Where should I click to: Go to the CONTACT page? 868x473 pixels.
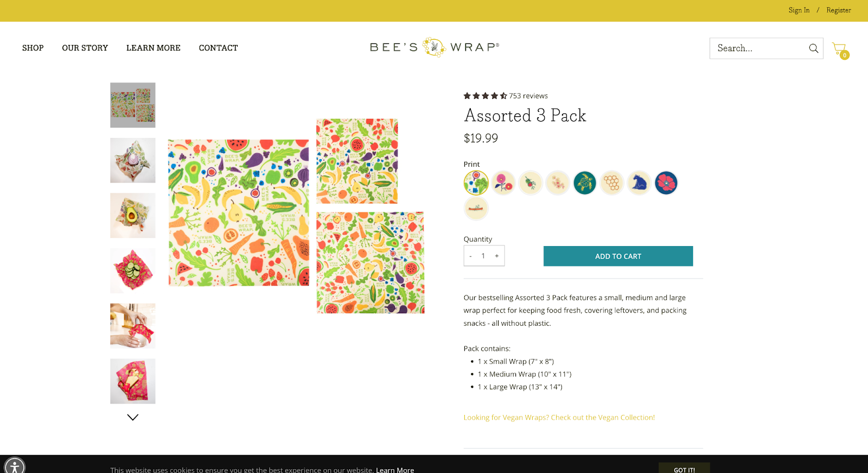pyautogui.click(x=218, y=48)
